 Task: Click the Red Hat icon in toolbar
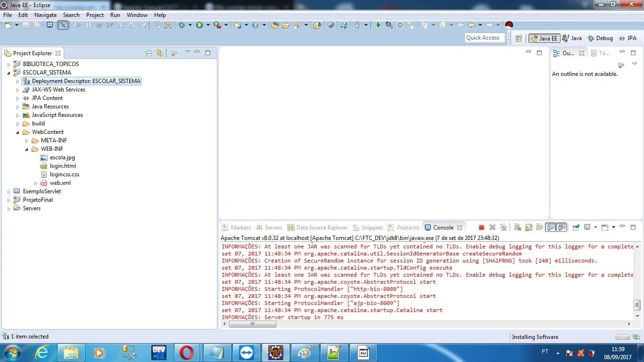point(509,25)
